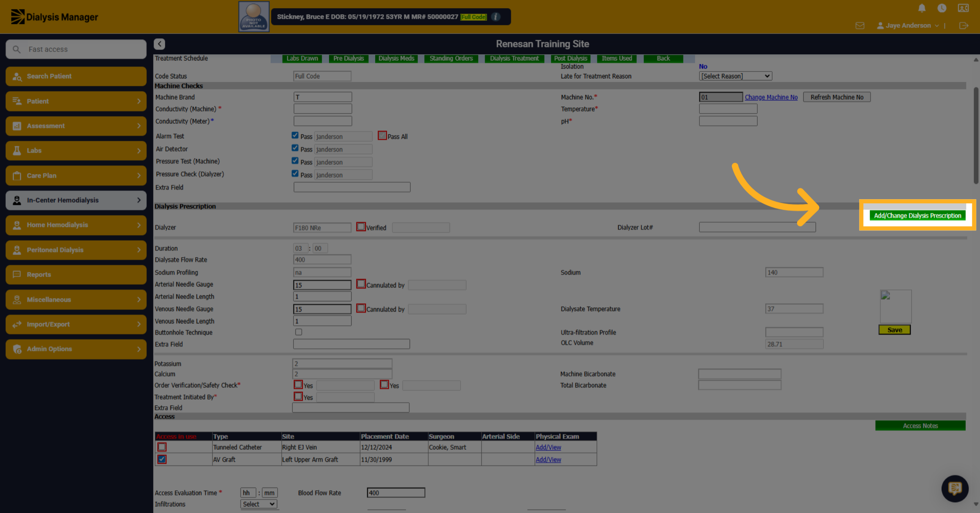The height and width of the screenshot is (513, 980).
Task: Open Jaye Anderson user dropdown
Action: pos(907,25)
